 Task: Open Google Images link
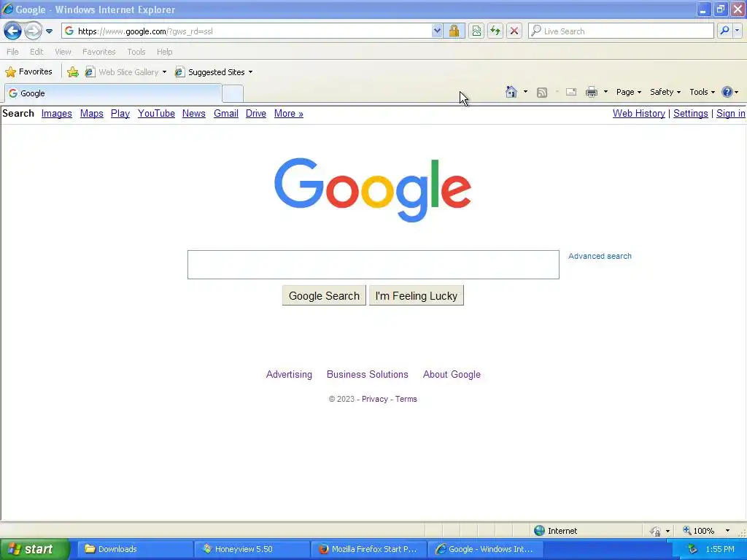tap(57, 113)
